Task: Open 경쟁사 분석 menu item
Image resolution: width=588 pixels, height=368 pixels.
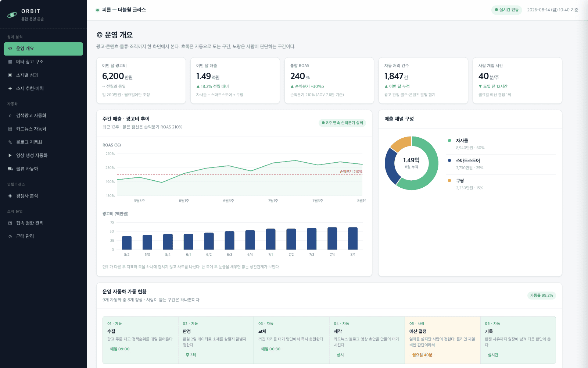Action: tap(43, 196)
